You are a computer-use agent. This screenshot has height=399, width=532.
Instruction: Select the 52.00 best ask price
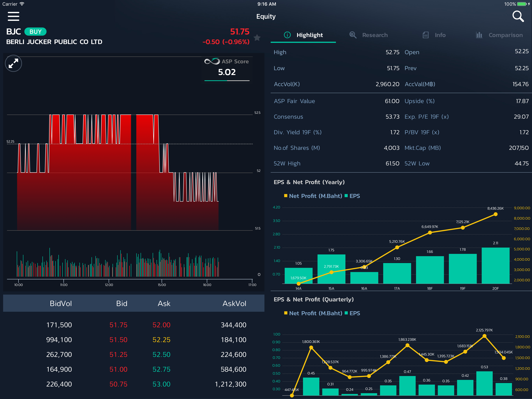161,325
